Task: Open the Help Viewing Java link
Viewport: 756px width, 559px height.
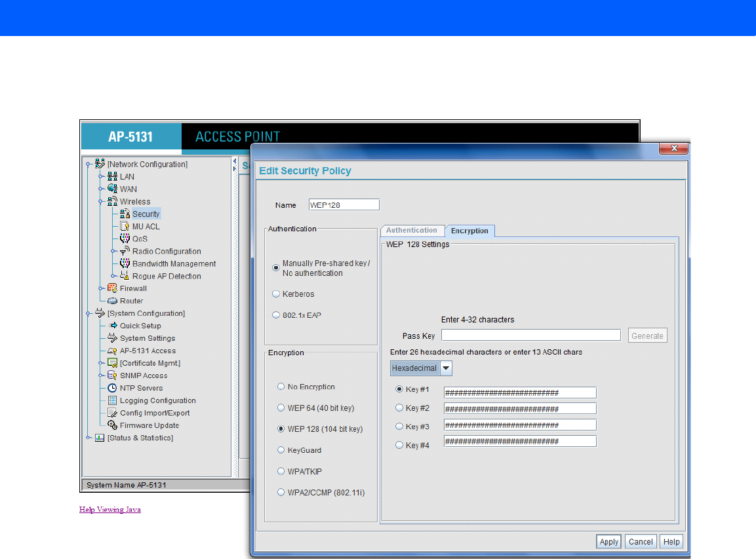Action: tap(110, 509)
